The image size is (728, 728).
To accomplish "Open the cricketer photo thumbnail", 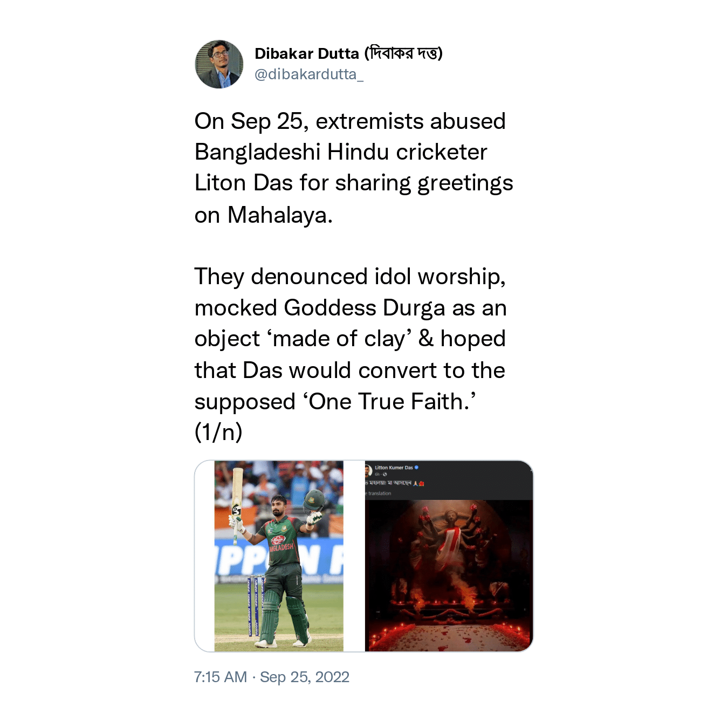I will (x=279, y=556).
